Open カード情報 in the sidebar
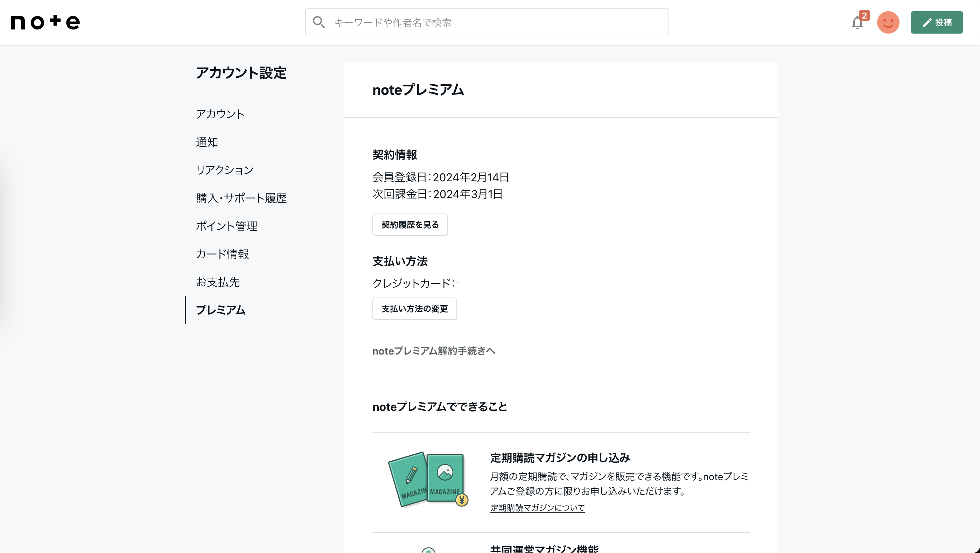 [x=222, y=254]
